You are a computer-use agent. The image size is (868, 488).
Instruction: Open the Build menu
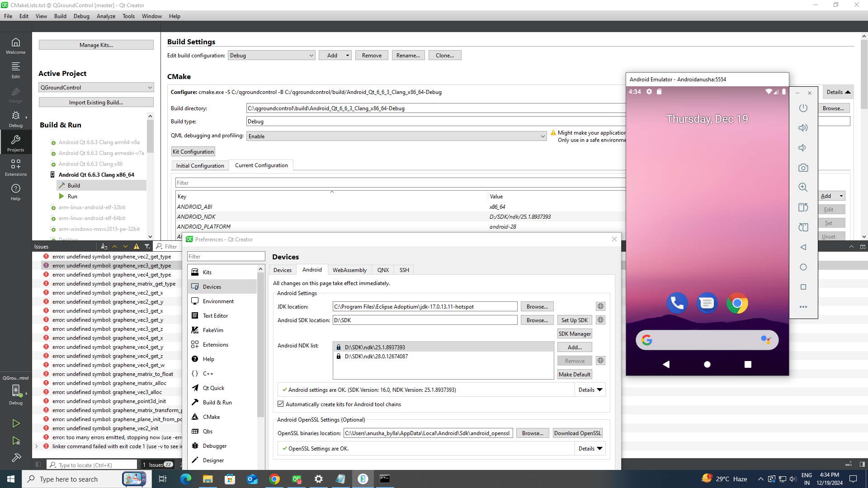[x=60, y=16]
